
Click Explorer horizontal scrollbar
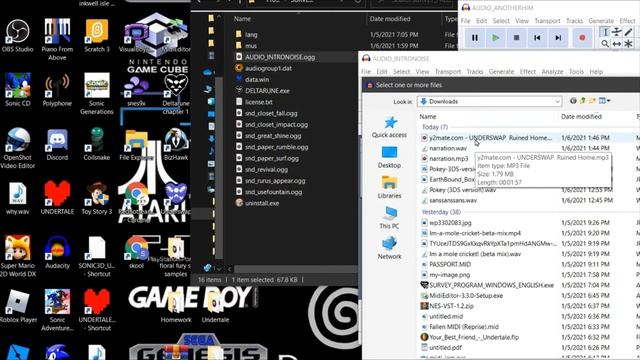point(296,269)
